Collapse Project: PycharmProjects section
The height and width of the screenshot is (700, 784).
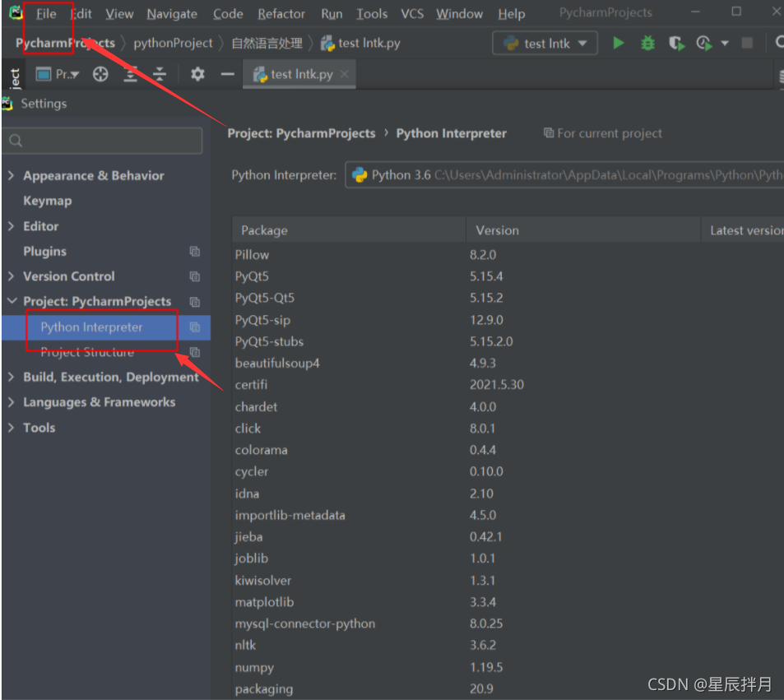[x=12, y=301]
